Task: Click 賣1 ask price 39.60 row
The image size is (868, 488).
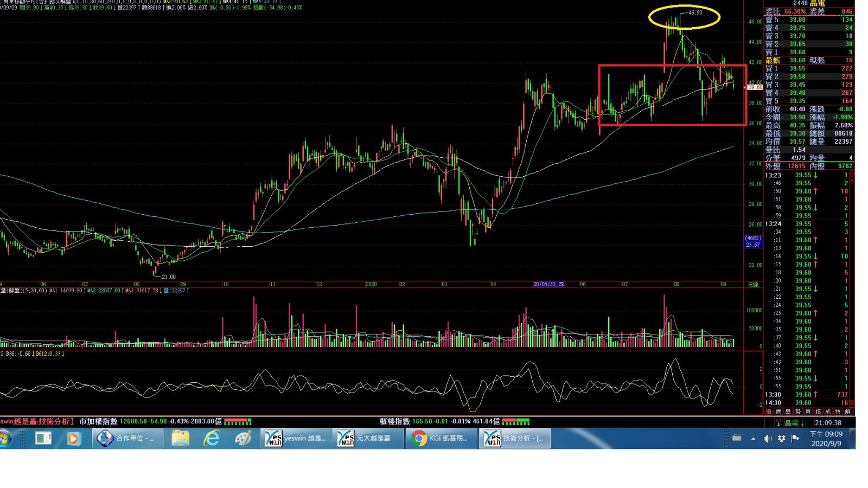Action: click(809, 52)
